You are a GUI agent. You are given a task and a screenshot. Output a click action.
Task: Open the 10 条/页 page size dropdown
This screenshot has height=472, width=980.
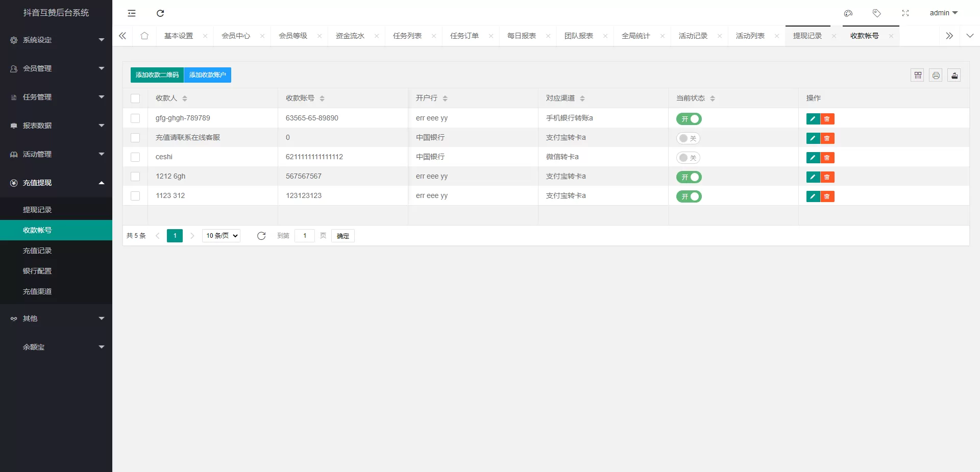222,236
